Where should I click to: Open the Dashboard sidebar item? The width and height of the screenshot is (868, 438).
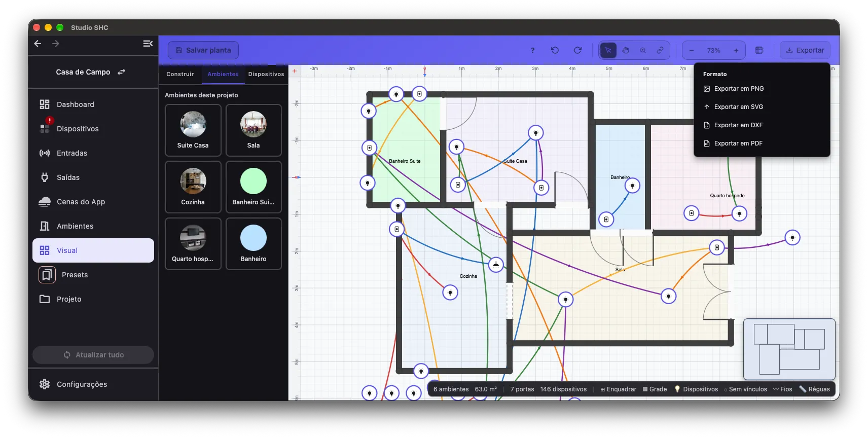[x=93, y=104]
